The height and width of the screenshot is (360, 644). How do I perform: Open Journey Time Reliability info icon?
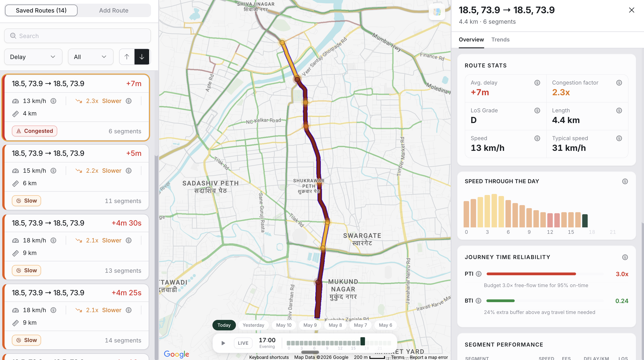click(625, 257)
